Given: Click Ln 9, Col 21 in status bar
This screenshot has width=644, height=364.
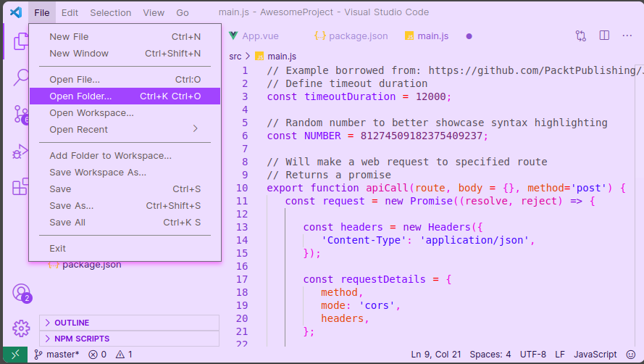Looking at the screenshot, I should coord(436,354).
